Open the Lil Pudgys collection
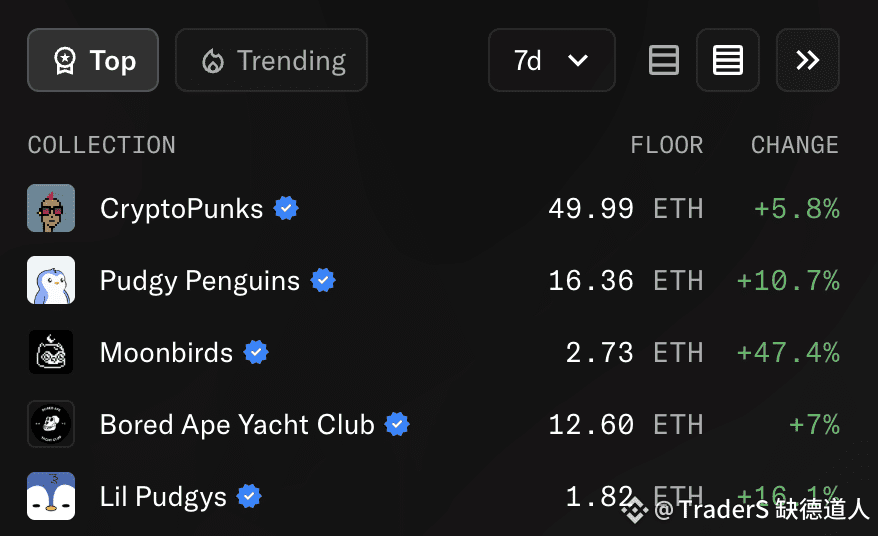This screenshot has height=536, width=878. pos(163,497)
